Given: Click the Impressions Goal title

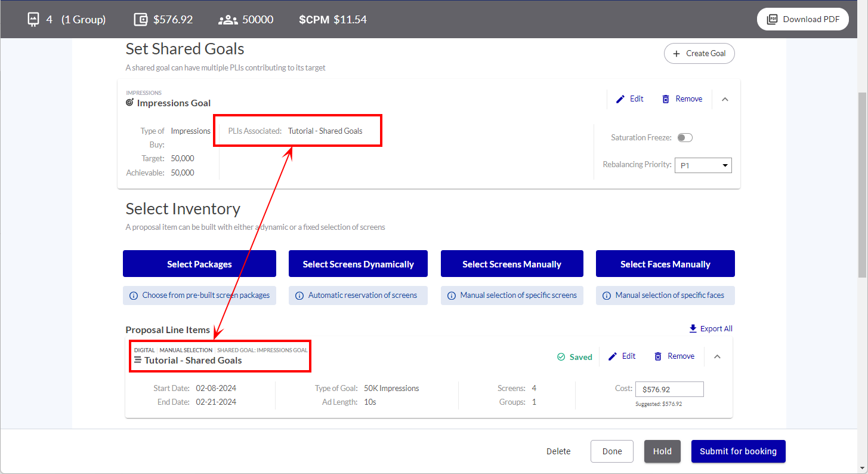Looking at the screenshot, I should [x=174, y=103].
